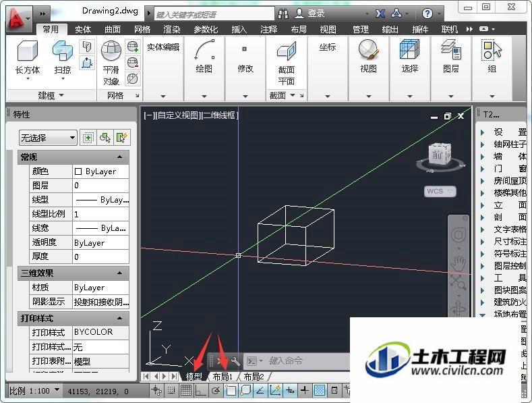Screen dimensions: 532x403
Task: Toggle Object Snap Tracking in status bar
Action: [x=260, y=391]
